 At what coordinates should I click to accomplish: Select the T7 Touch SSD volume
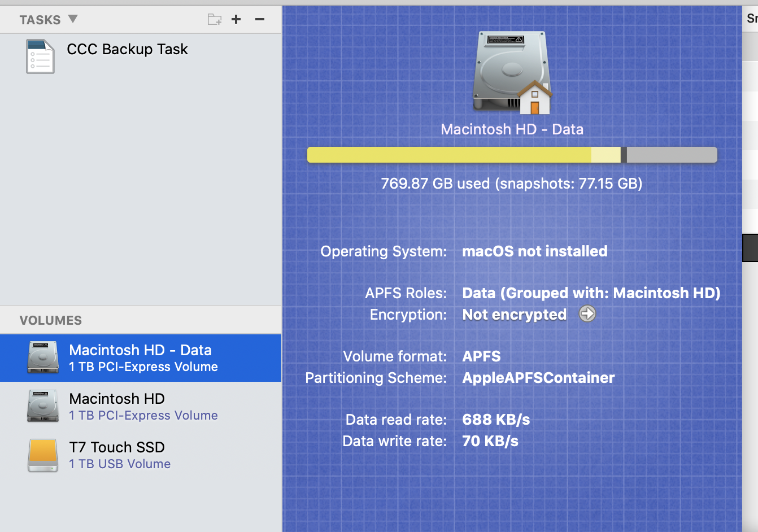[141, 455]
